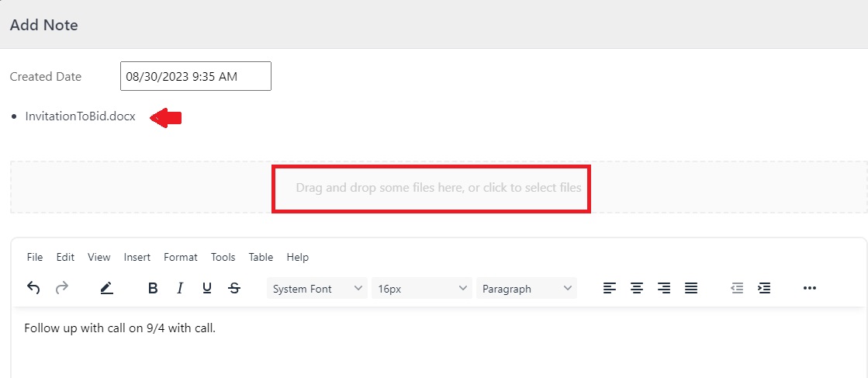Open the System Font dropdown
Viewport: 868px width, 378px height.
317,288
